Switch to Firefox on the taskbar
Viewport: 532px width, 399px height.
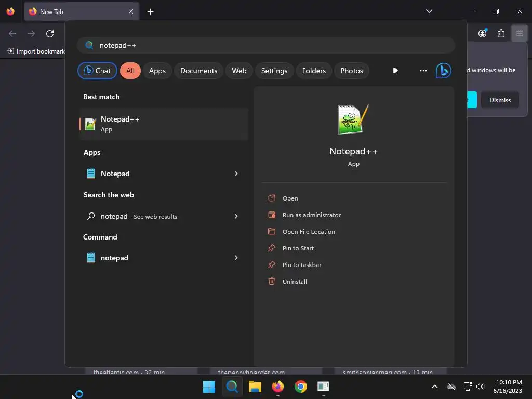click(x=278, y=387)
